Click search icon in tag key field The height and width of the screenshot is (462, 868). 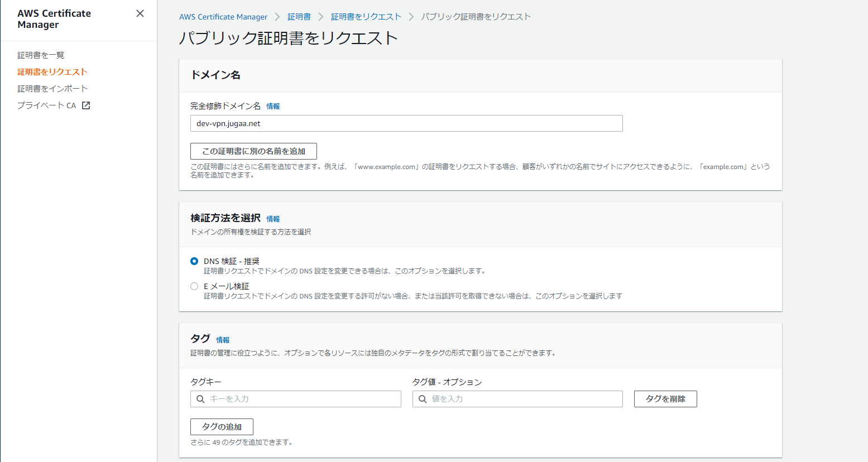tap(200, 399)
